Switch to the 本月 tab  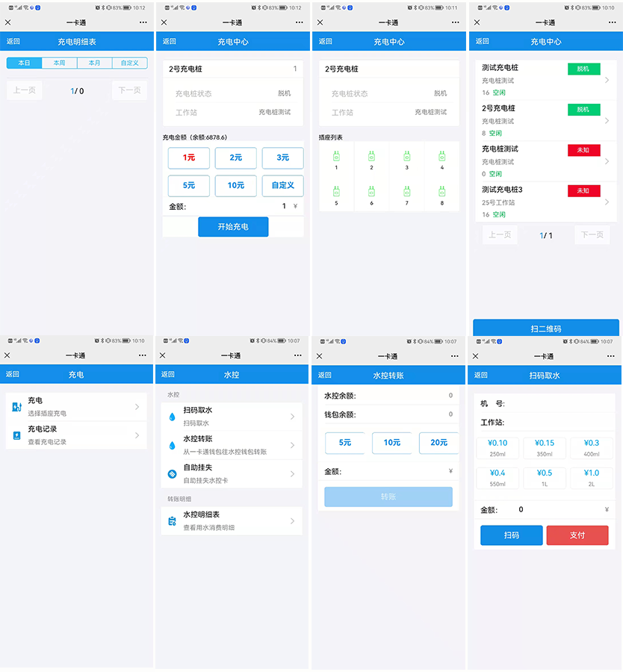tap(94, 63)
